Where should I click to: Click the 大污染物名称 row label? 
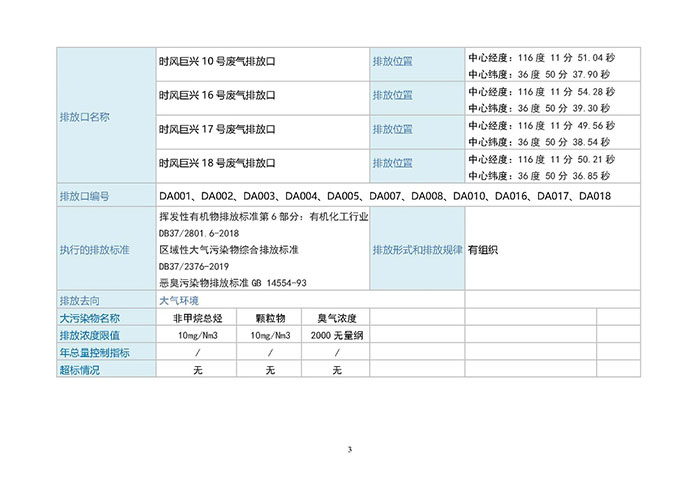click(x=106, y=317)
